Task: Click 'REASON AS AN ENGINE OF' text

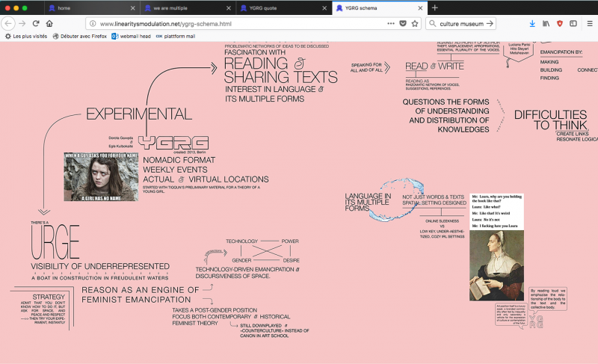Action: [x=140, y=290]
